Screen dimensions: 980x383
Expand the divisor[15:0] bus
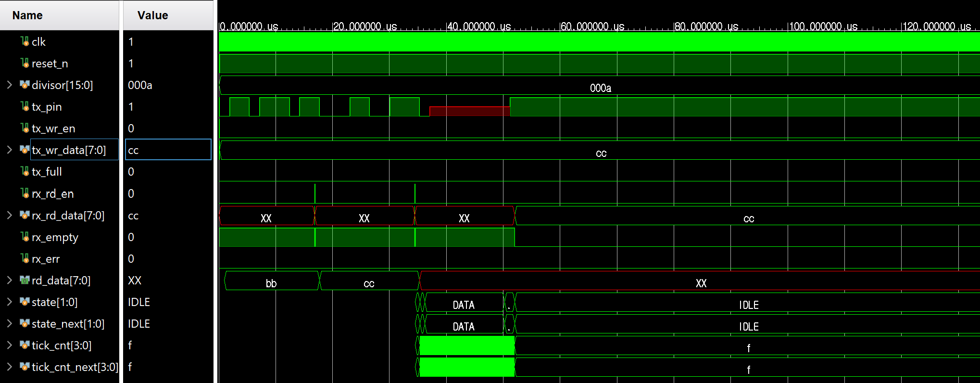tap(10, 85)
